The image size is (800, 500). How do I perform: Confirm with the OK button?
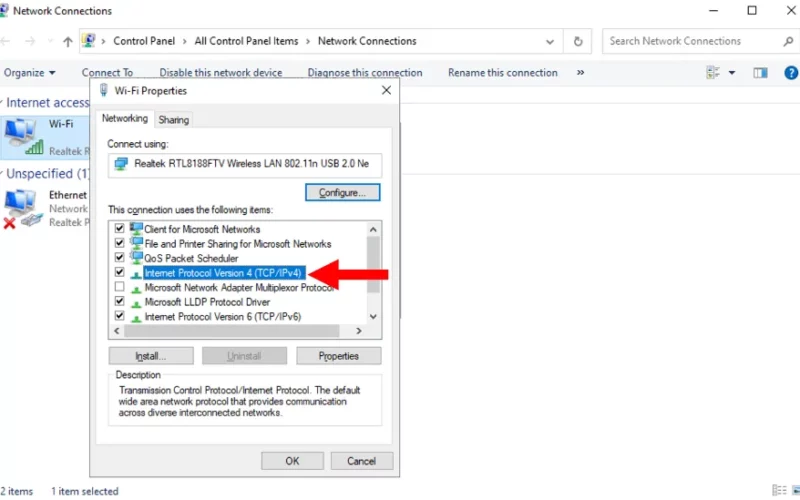point(292,461)
